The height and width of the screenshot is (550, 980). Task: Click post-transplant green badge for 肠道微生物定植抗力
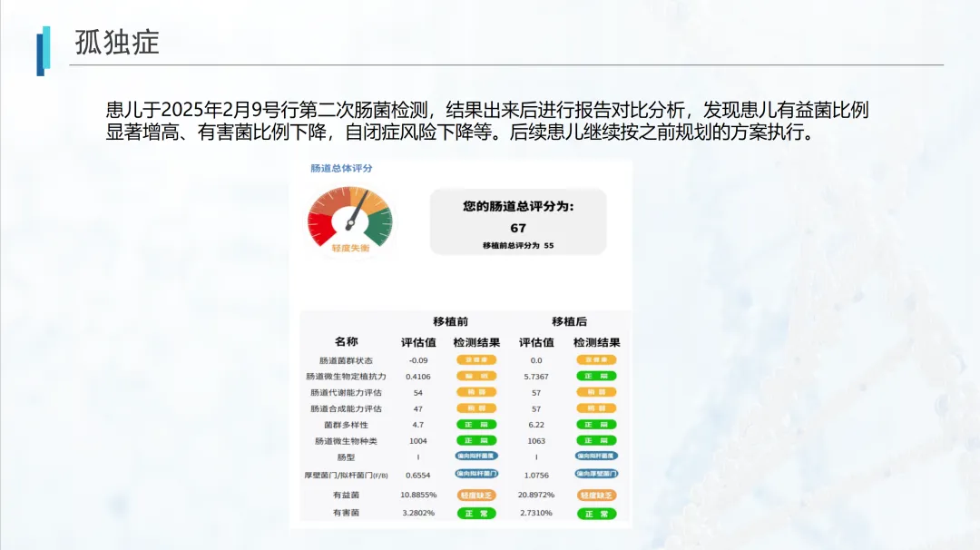(595, 376)
